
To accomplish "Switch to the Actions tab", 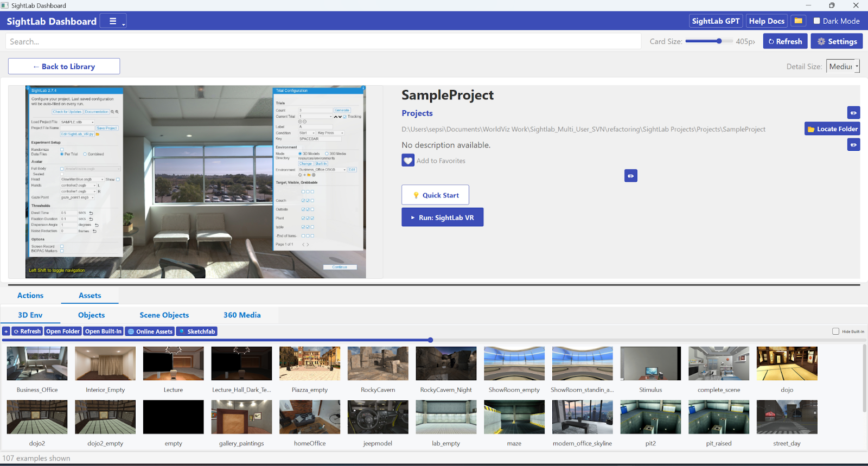I will pos(30,295).
